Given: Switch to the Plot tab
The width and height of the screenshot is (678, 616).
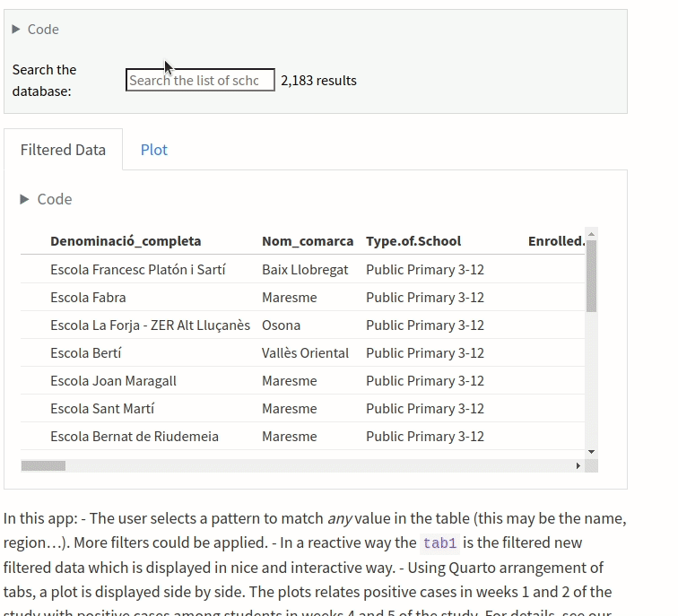Looking at the screenshot, I should (153, 150).
